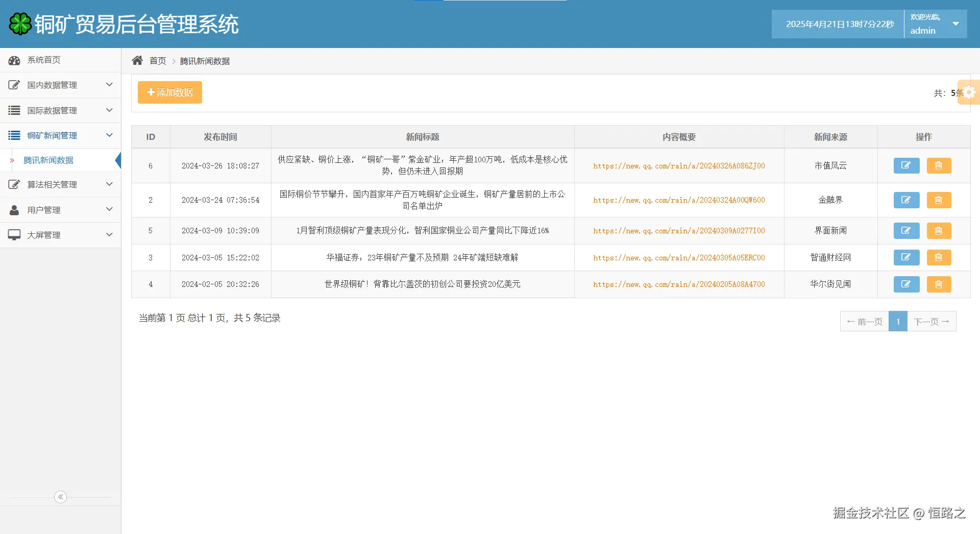980x534 pixels.
Task: Expand 大屏管理 chevron
Action: 109,235
